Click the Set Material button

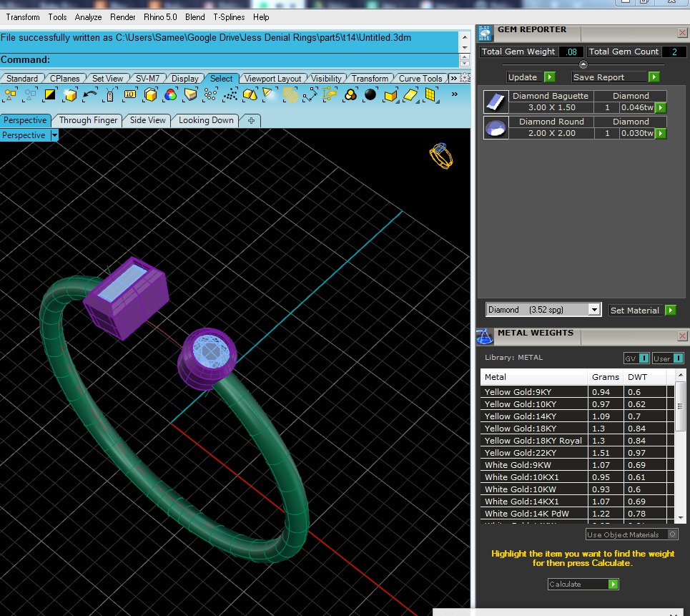642,310
